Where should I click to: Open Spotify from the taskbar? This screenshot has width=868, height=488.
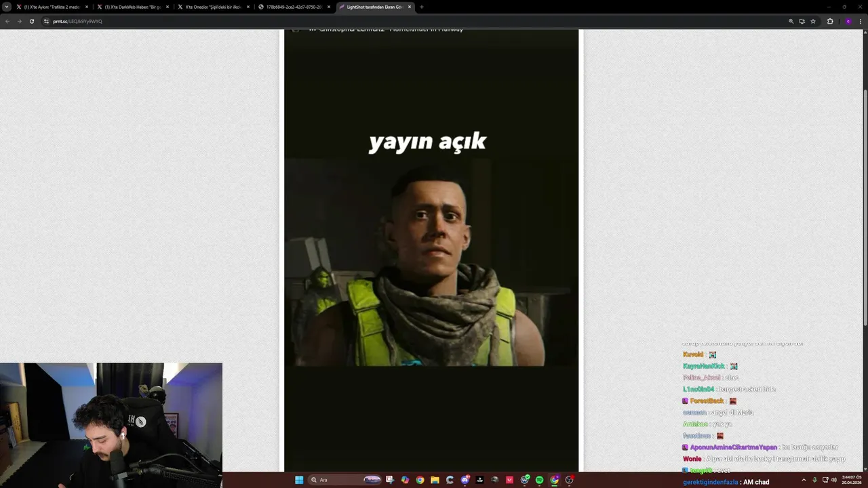tap(539, 480)
